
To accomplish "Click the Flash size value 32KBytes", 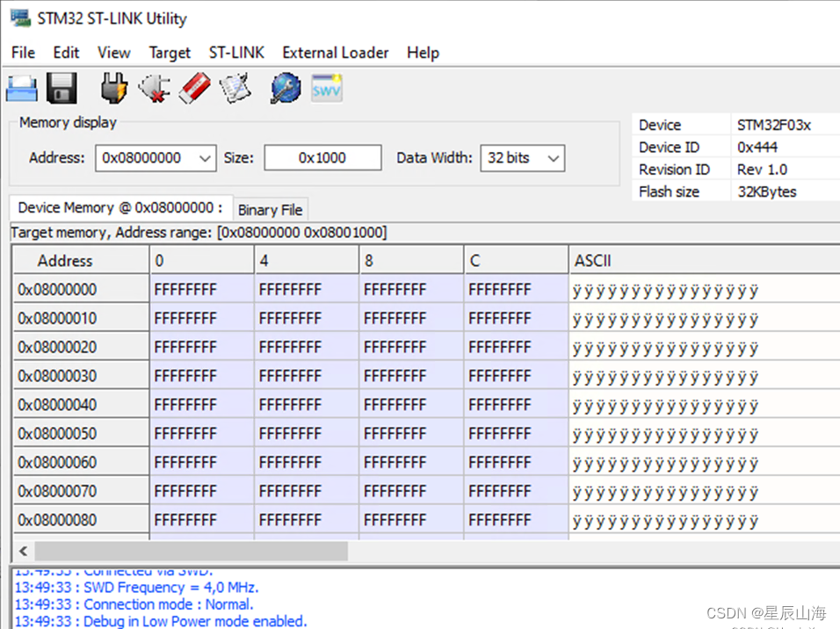I will tap(766, 192).
